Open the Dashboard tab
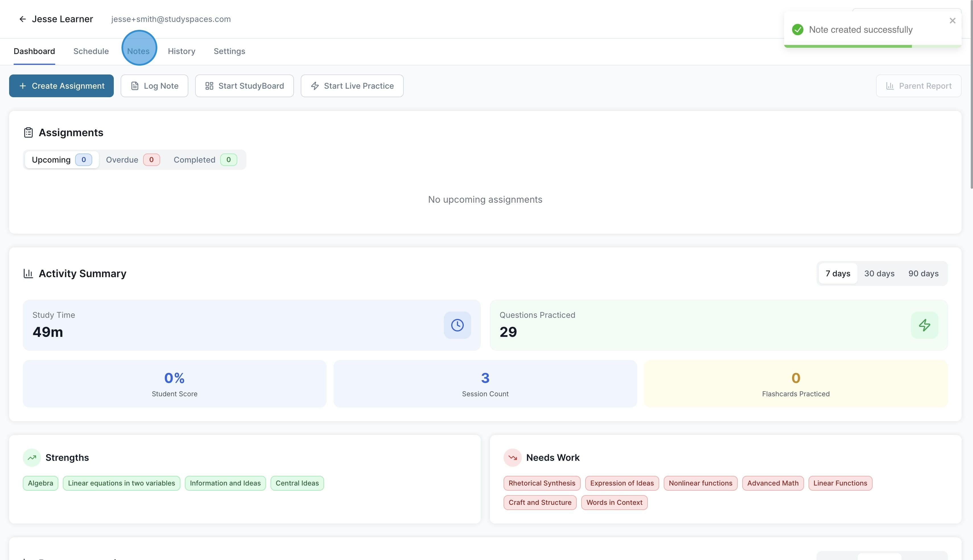 click(x=34, y=51)
